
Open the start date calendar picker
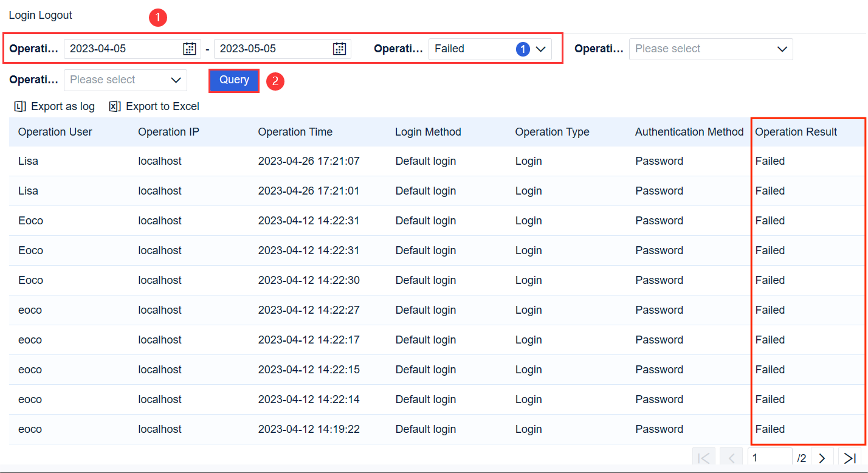[189, 49]
